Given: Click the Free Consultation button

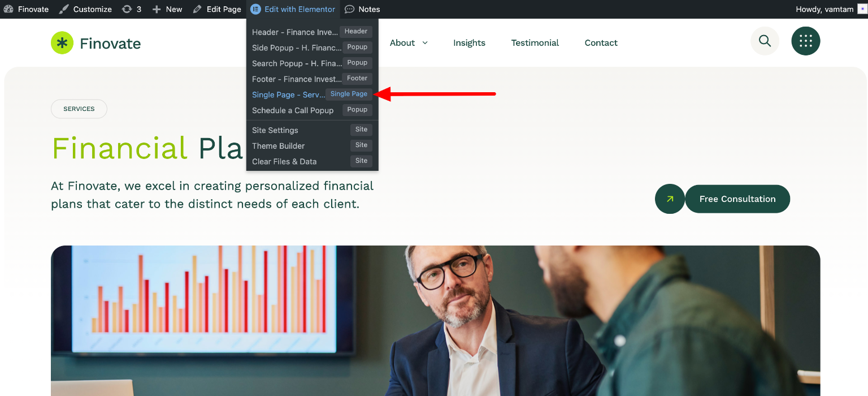Looking at the screenshot, I should (x=737, y=199).
